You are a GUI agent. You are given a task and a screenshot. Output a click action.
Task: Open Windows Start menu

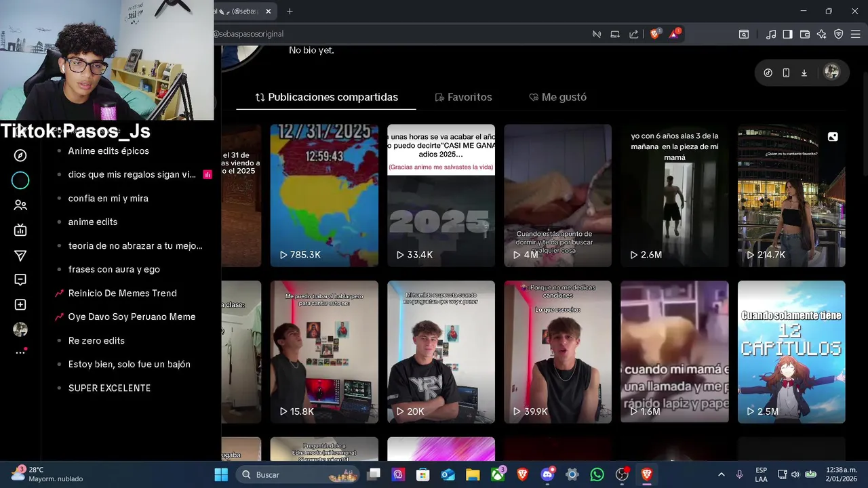[x=221, y=474]
